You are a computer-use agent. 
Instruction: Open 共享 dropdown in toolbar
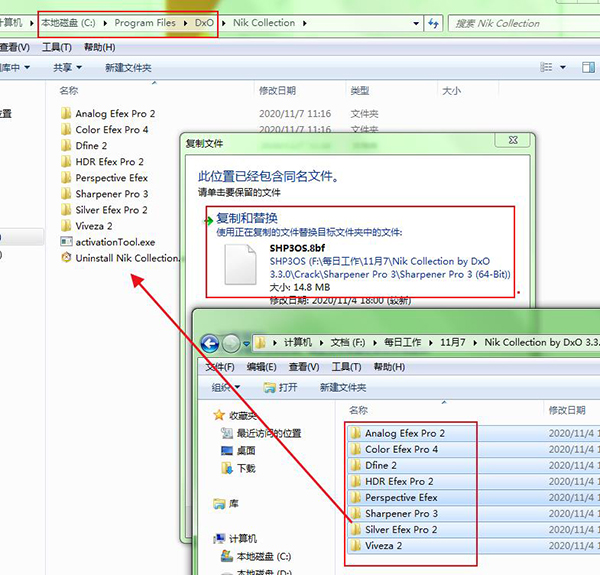[x=67, y=68]
